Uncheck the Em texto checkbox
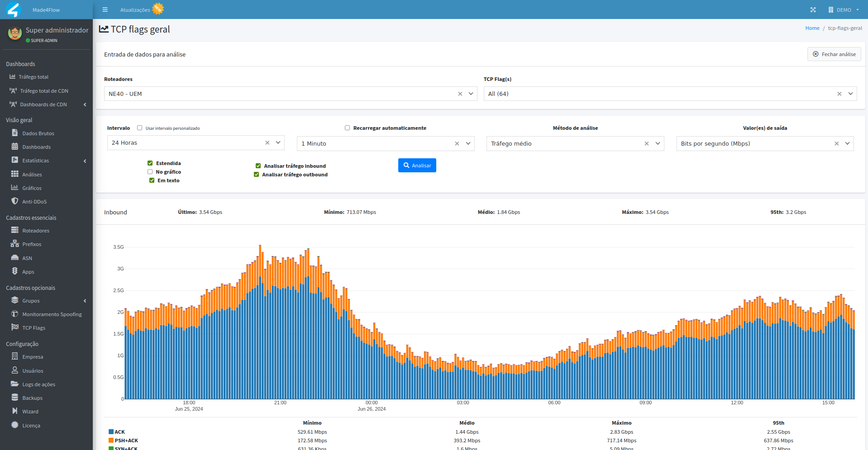 (152, 180)
